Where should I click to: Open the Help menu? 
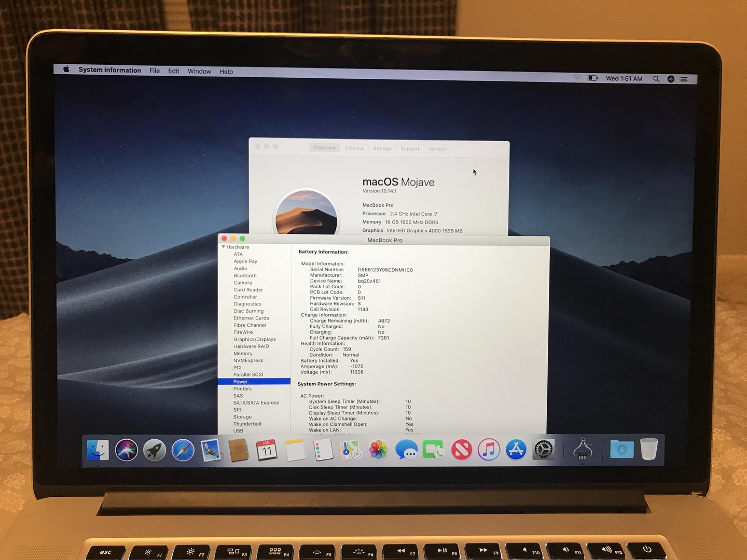[x=226, y=72]
